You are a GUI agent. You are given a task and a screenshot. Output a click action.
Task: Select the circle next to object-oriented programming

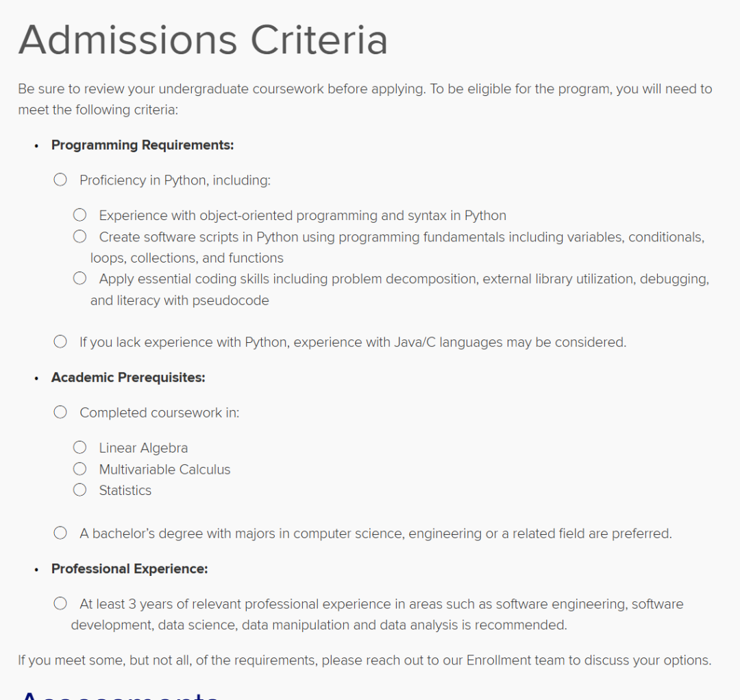(x=80, y=215)
